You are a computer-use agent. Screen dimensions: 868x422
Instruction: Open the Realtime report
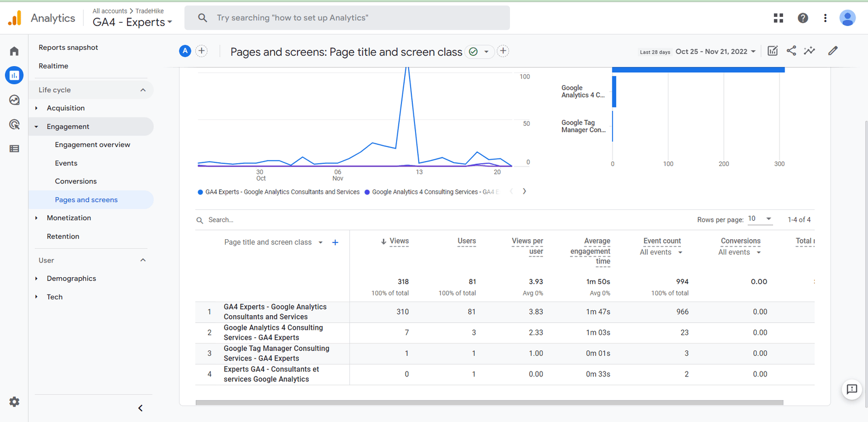[x=53, y=66]
